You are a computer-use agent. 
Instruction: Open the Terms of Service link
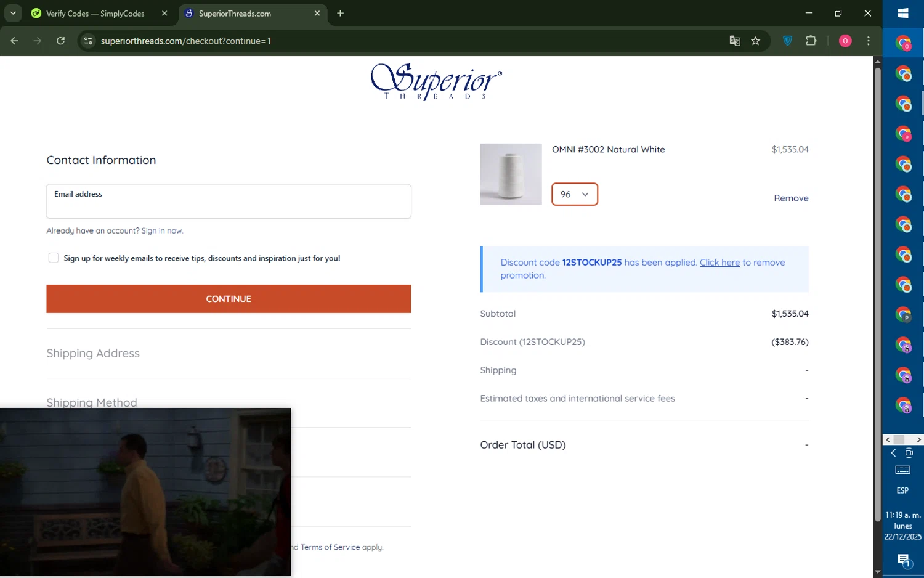(330, 547)
